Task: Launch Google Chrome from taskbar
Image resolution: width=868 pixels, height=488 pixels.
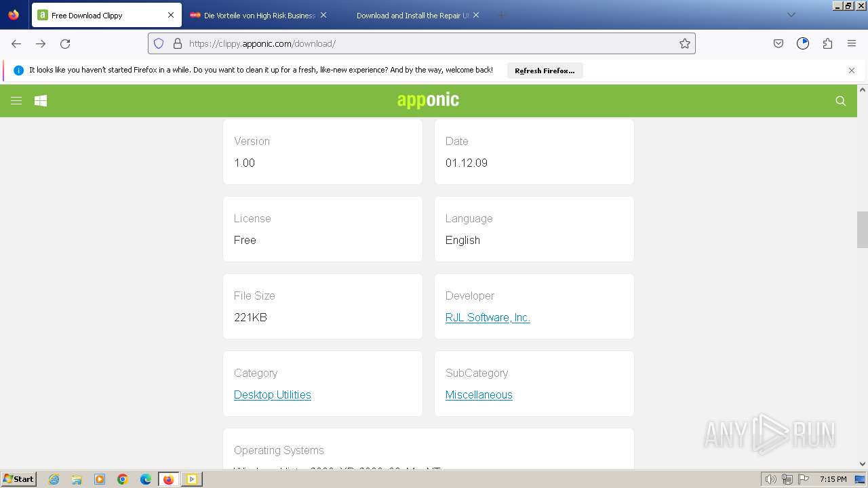Action: coord(123,479)
